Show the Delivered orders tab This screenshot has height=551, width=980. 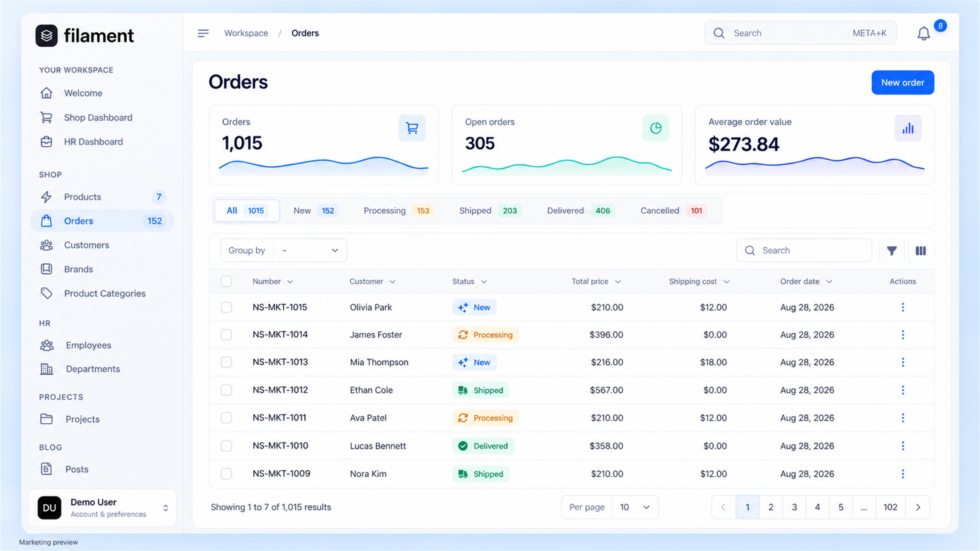click(x=581, y=211)
